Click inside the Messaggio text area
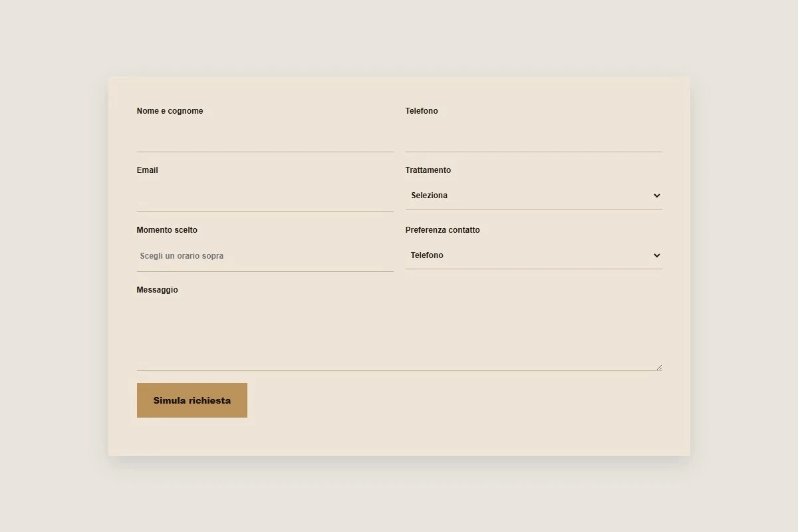Image resolution: width=798 pixels, height=532 pixels. [x=399, y=336]
